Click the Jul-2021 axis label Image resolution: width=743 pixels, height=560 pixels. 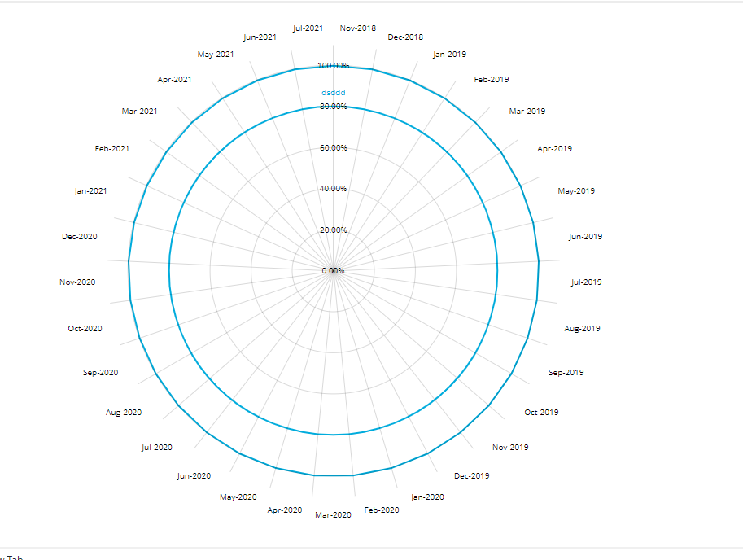pyautogui.click(x=308, y=28)
